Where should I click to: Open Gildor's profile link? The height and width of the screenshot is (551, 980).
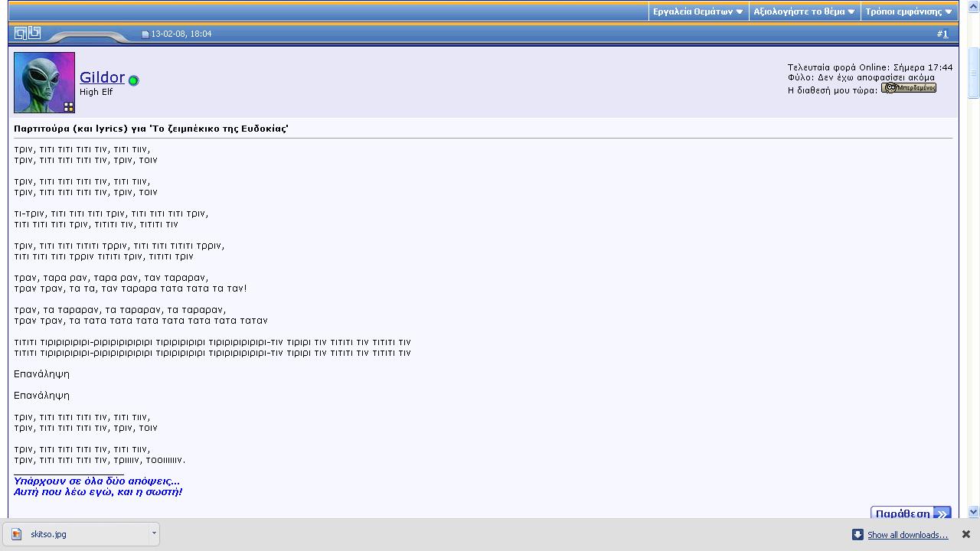click(102, 77)
